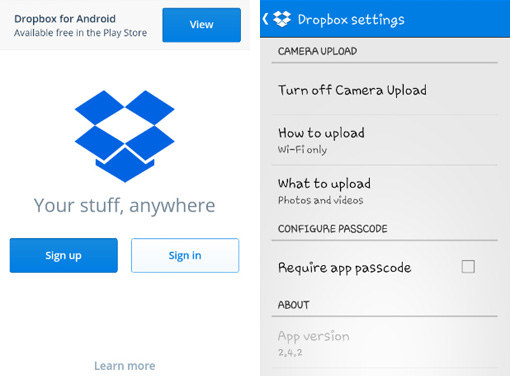510x376 pixels.
Task: Tap the Require app passcode label
Action: click(344, 268)
